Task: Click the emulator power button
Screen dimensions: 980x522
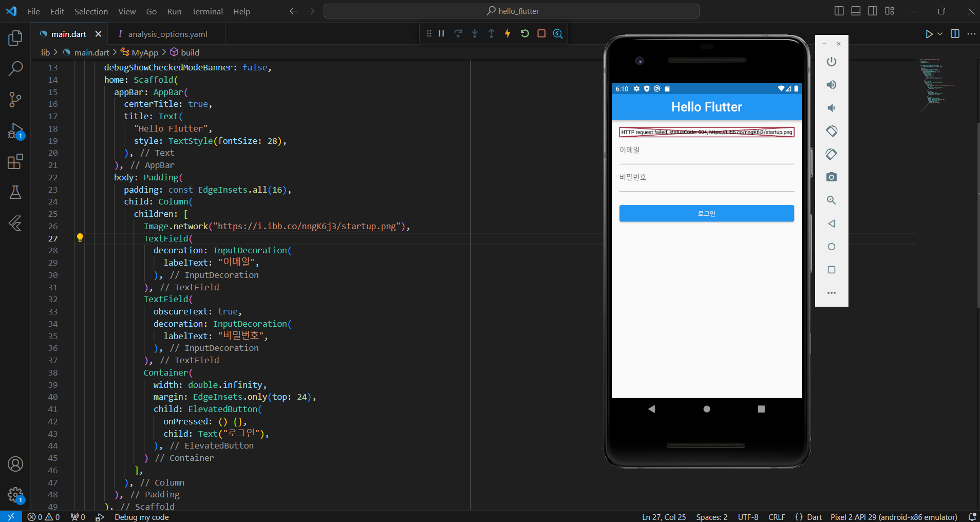Action: pos(832,62)
